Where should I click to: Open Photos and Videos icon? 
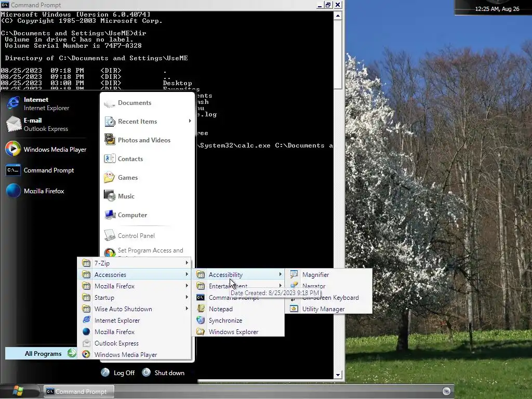[110, 140]
